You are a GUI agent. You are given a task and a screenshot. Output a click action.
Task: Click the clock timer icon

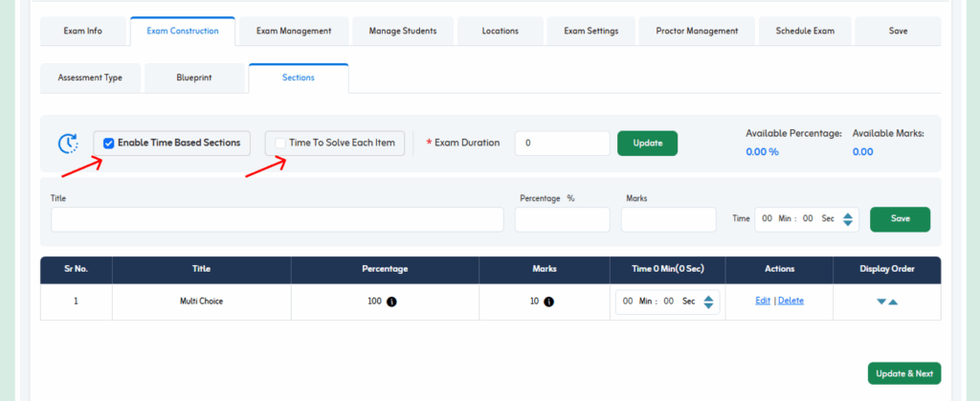68,144
